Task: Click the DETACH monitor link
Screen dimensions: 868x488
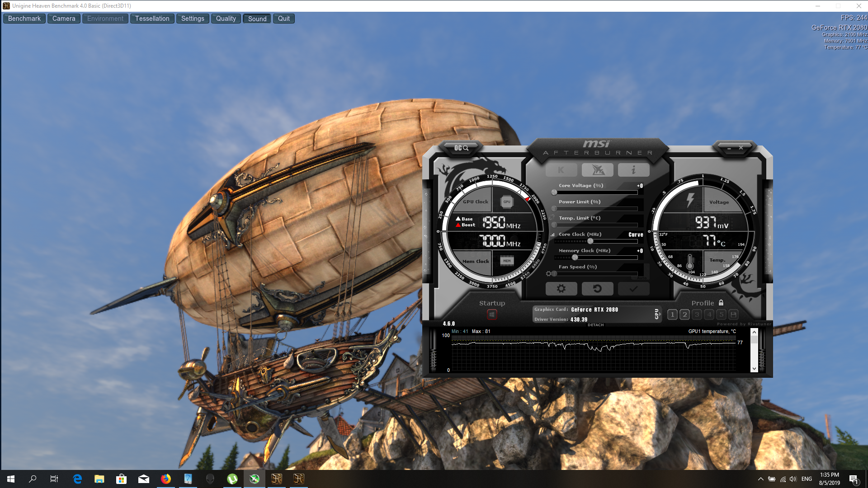Action: pyautogui.click(x=595, y=325)
